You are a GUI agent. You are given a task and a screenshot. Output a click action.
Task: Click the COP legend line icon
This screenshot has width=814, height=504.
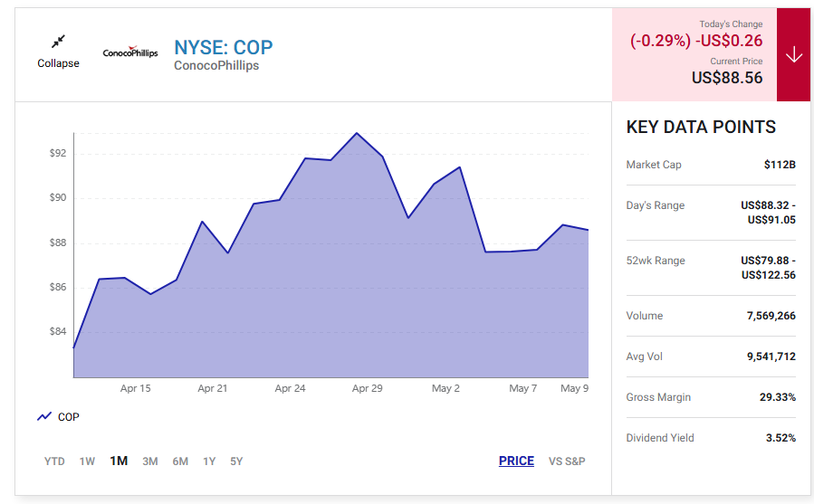[x=44, y=416]
